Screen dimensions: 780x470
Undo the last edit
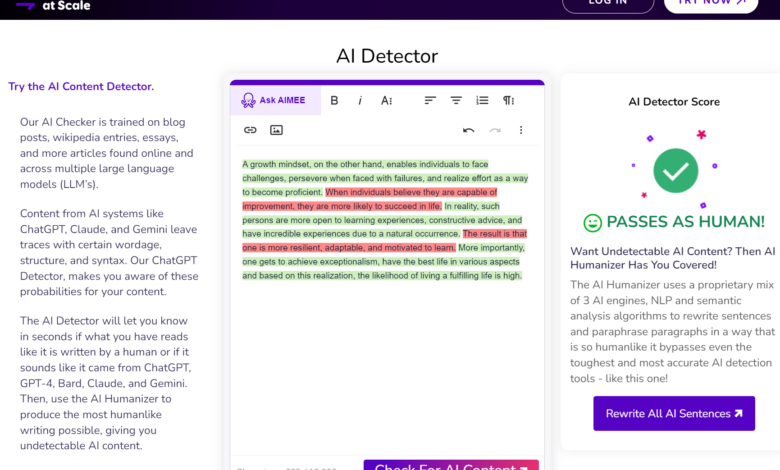point(468,130)
